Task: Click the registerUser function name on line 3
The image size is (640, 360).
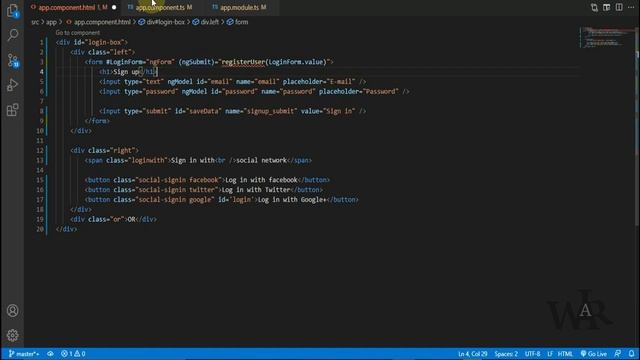Action: [243, 62]
